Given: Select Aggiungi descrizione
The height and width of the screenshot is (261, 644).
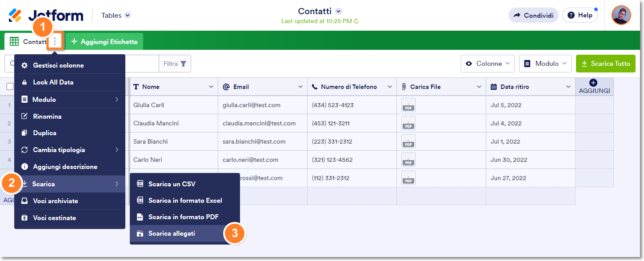Looking at the screenshot, I should [70, 167].
